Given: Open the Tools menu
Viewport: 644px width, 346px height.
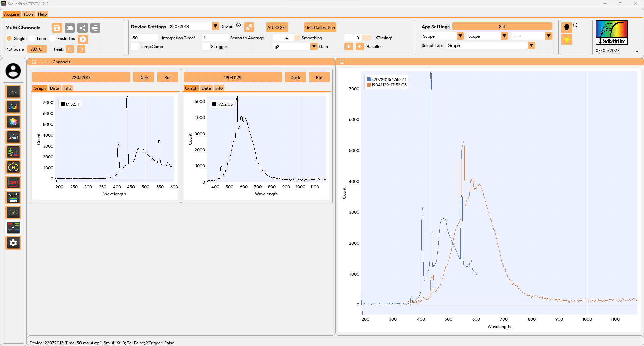Looking at the screenshot, I should [x=29, y=14].
